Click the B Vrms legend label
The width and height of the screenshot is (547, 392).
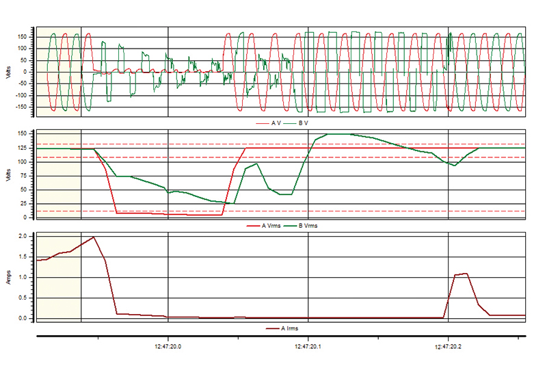tap(308, 226)
